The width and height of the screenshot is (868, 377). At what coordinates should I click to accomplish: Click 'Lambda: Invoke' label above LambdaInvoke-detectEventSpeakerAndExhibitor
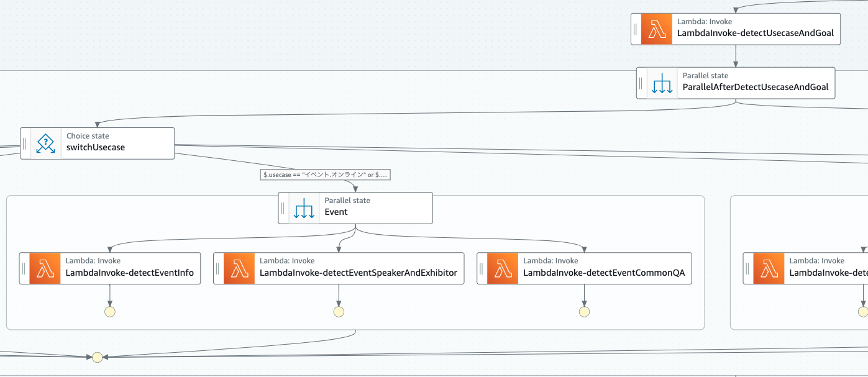(x=287, y=261)
